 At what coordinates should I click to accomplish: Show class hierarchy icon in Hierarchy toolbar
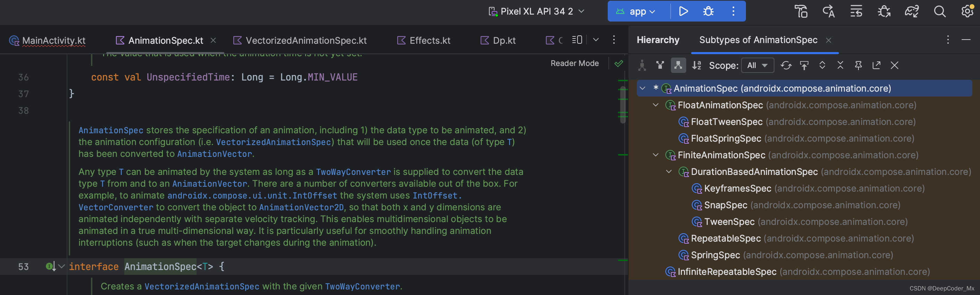(642, 65)
